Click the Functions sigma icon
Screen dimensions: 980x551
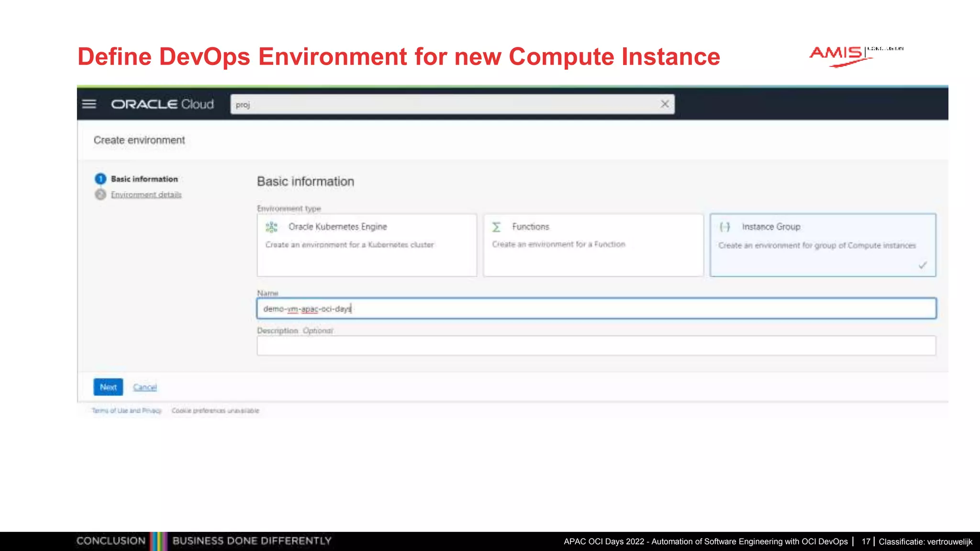497,227
